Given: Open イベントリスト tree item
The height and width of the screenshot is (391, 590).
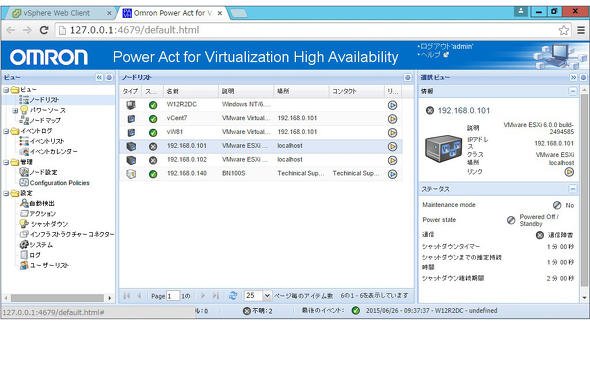Looking at the screenshot, I should coord(47,141).
